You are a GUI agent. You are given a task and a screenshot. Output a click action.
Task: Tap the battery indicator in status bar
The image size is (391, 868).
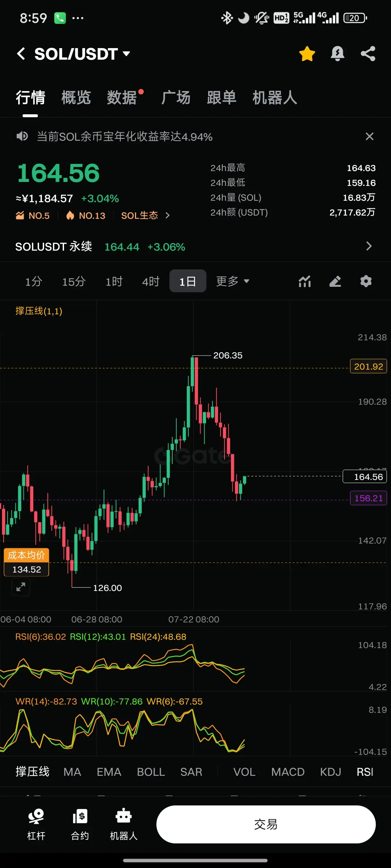[355, 18]
